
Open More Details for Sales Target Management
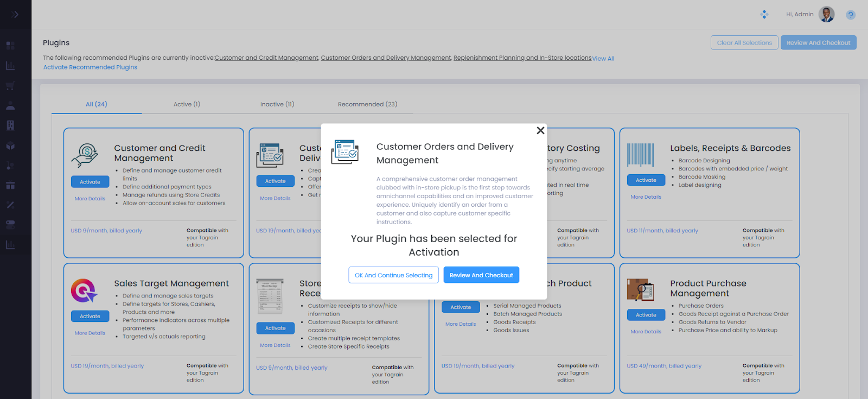pos(90,333)
